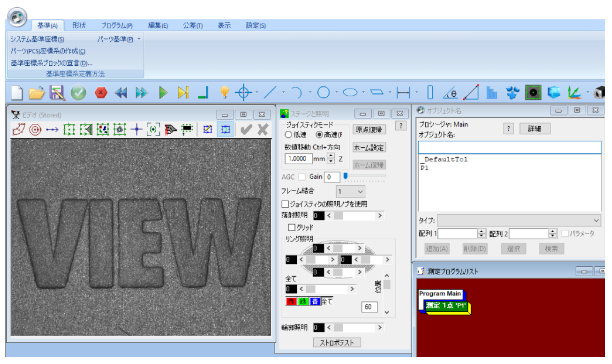Click the light bulb icon
Screen dimensions: 612x364
point(224,93)
